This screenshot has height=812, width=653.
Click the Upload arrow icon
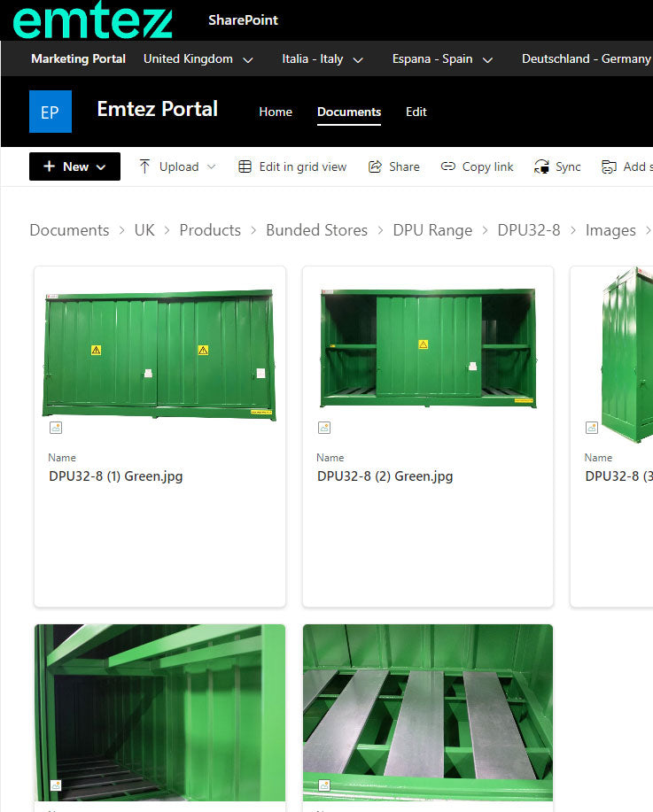144,166
